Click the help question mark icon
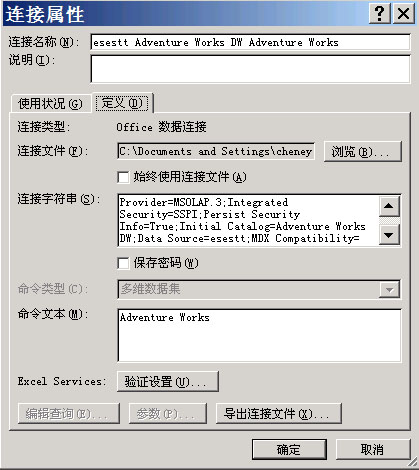The width and height of the screenshot is (419, 470). pos(379,14)
